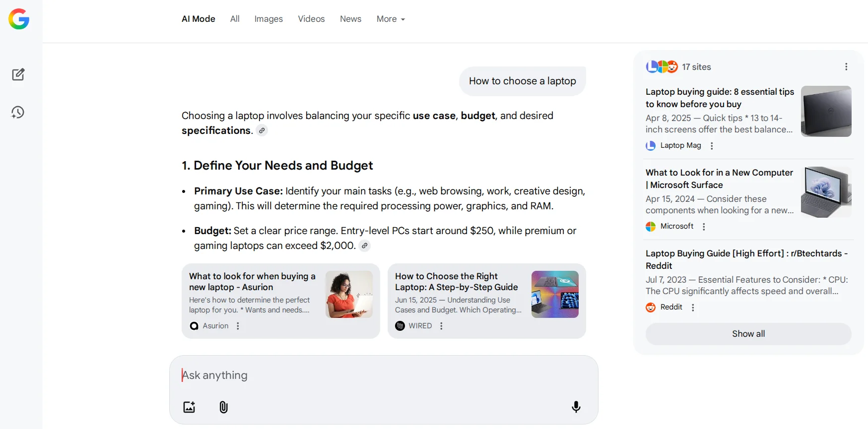868x429 pixels.
Task: Start a new search with compose icon
Action: (18, 74)
